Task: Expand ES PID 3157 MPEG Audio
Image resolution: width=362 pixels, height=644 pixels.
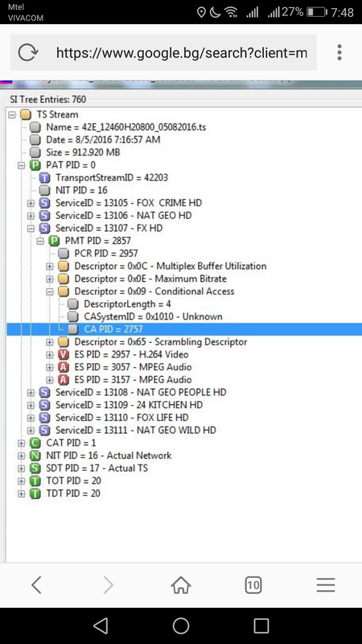Action: (x=50, y=380)
